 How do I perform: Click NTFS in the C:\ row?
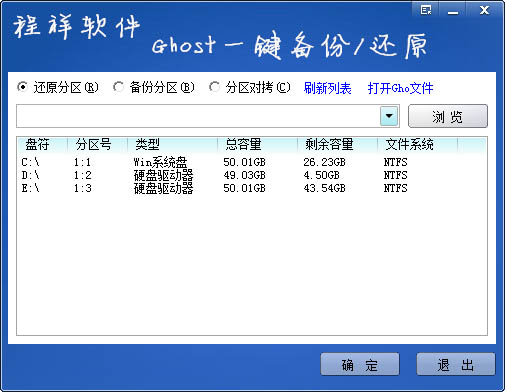coord(395,162)
